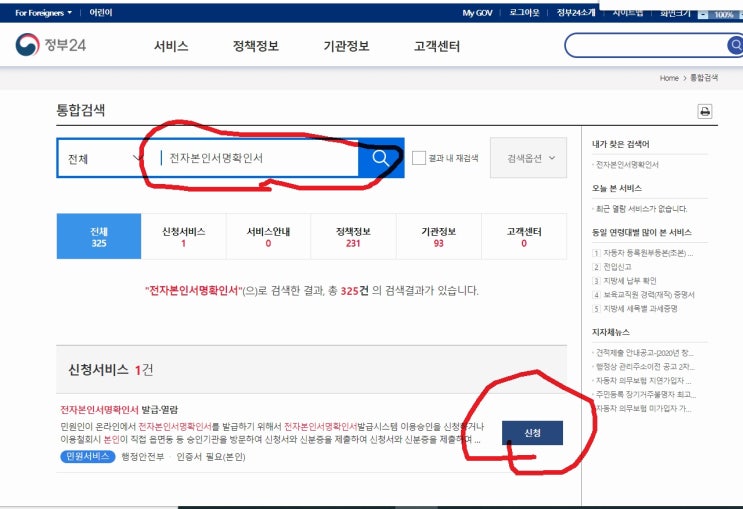The width and height of the screenshot is (743, 509).
Task: Click the header search input box
Action: point(647,45)
